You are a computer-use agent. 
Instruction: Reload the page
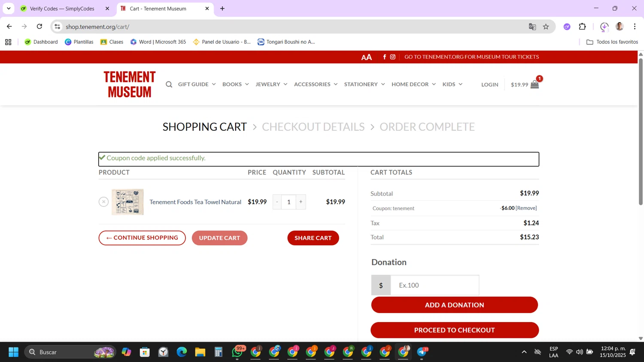pyautogui.click(x=39, y=27)
